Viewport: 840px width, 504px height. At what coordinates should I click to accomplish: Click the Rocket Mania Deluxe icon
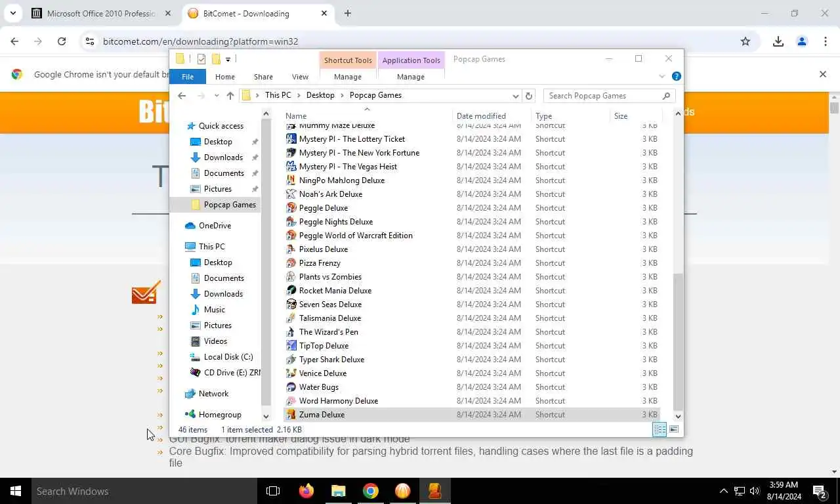(x=291, y=291)
